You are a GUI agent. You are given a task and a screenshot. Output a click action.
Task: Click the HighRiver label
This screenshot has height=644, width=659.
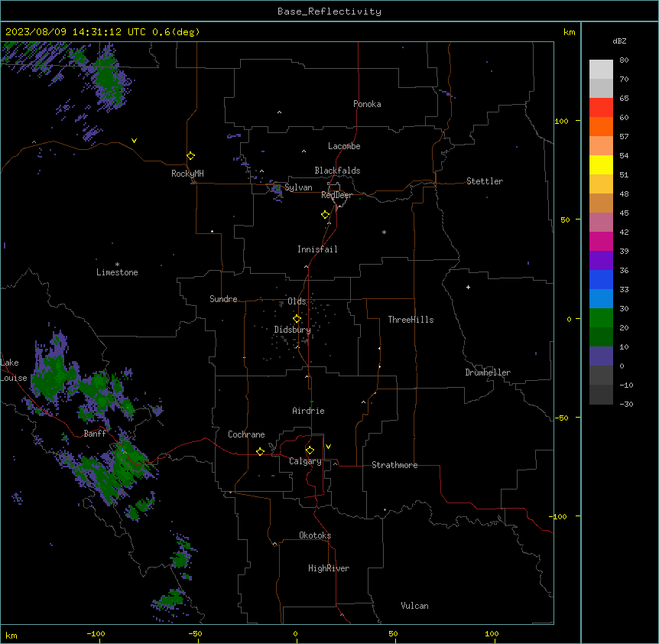coord(329,568)
